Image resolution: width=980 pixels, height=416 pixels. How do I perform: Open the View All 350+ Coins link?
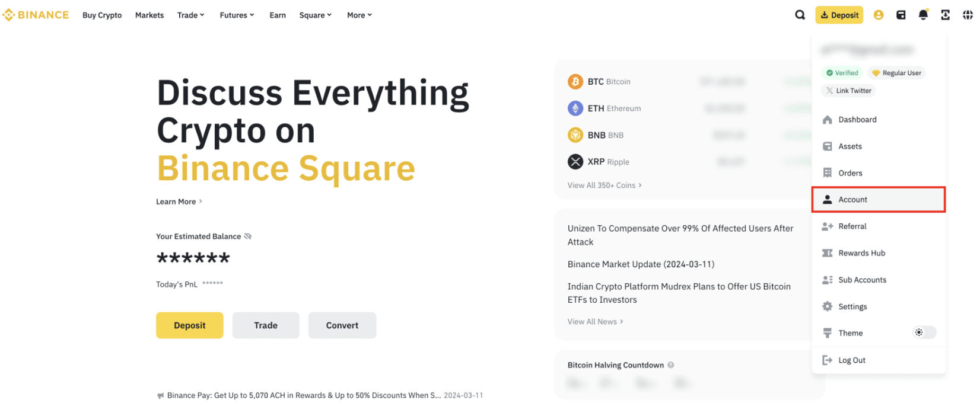(x=604, y=185)
